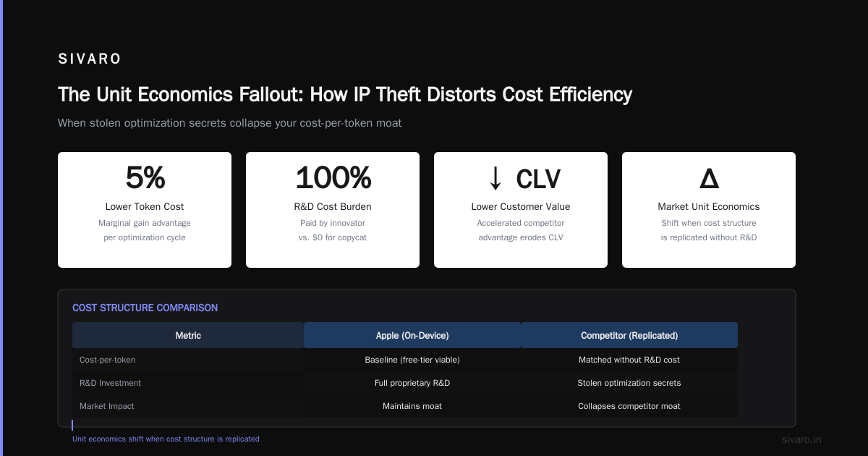Click the footnote about unit economics shift

point(166,439)
